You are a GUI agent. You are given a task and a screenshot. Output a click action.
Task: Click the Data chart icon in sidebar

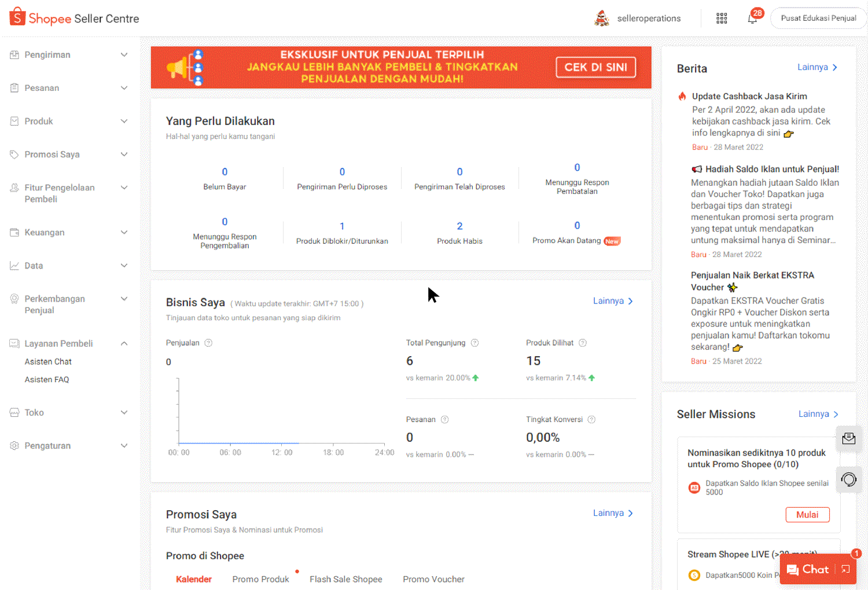pyautogui.click(x=14, y=265)
